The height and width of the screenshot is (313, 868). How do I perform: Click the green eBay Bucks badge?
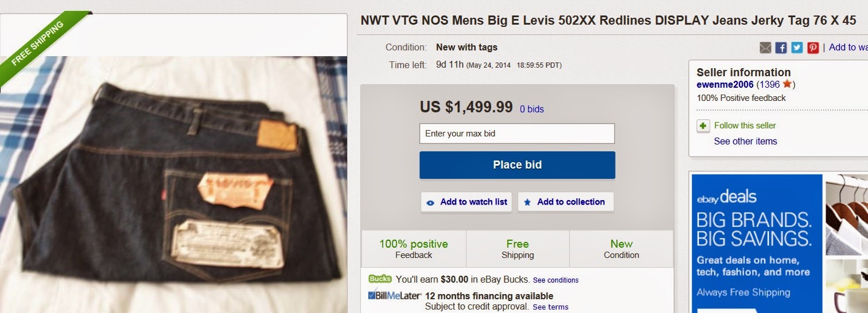click(x=380, y=279)
